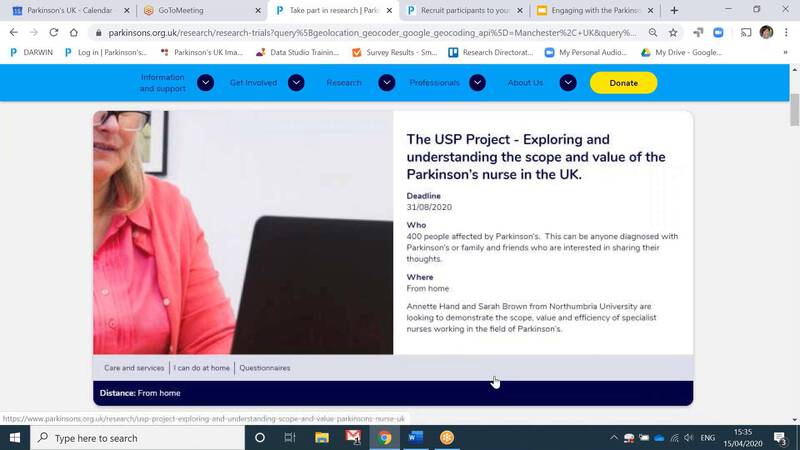
Task: Expand the Research menu chevron
Action: click(x=387, y=83)
